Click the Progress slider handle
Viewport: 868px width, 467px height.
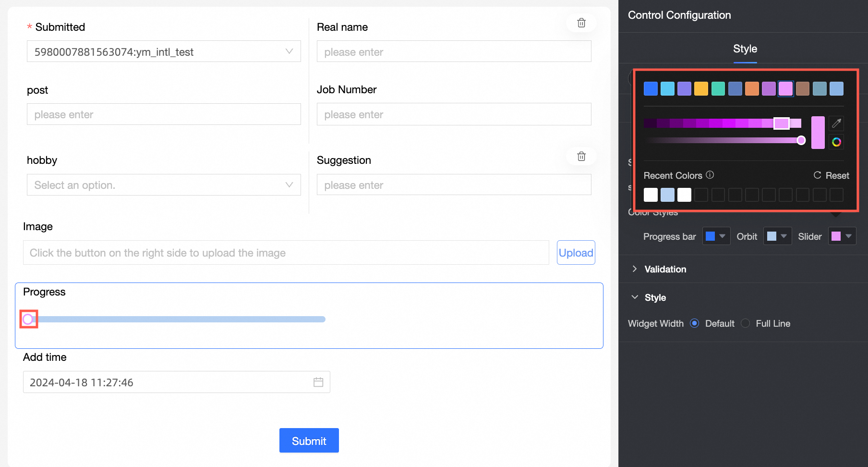28,319
